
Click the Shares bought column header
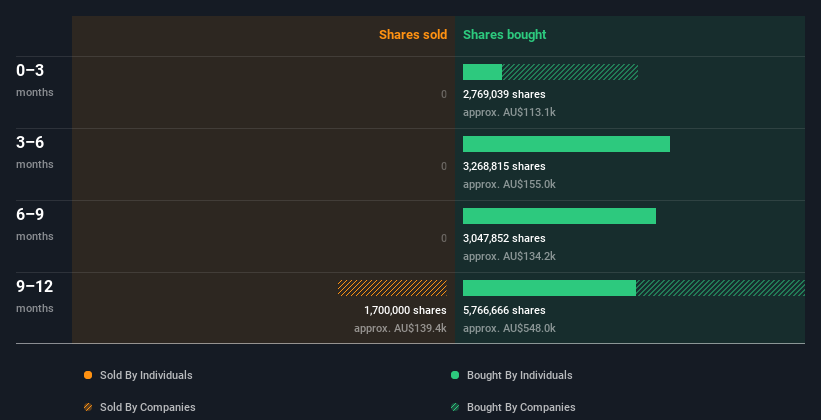[x=504, y=35]
